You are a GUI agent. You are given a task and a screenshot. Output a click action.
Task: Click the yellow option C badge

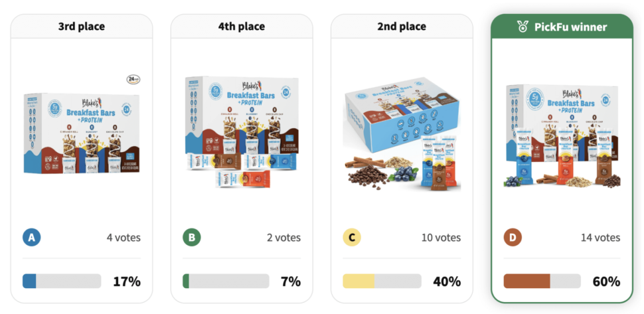tap(351, 238)
